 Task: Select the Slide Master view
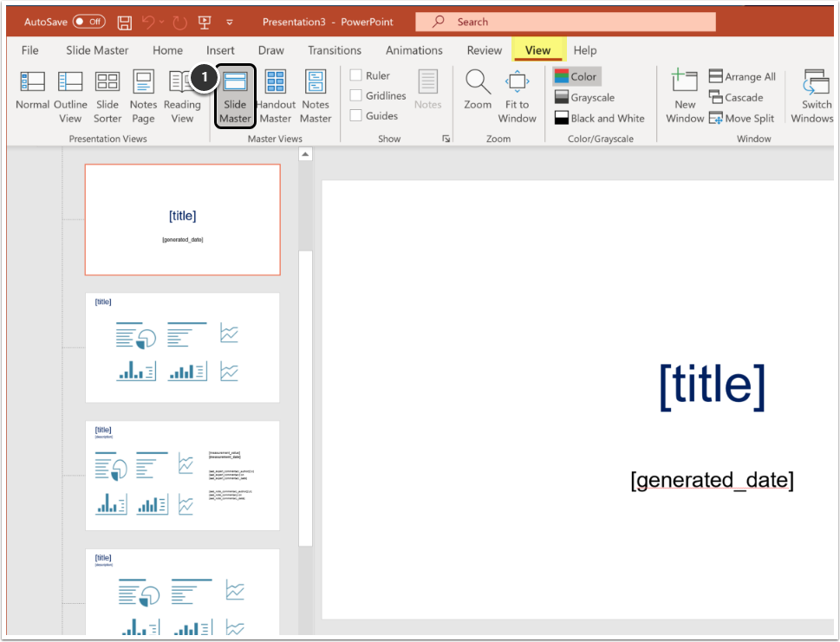pos(234,95)
